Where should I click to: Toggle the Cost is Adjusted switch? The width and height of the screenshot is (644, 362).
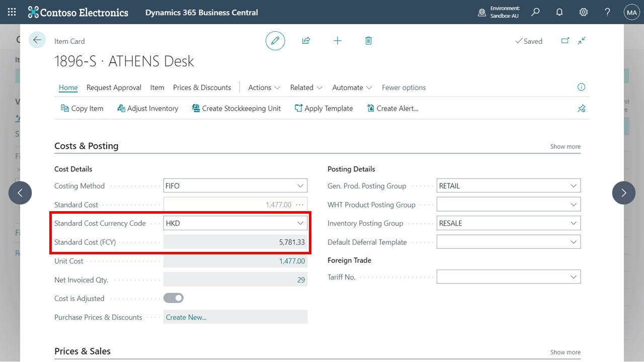[x=174, y=298]
